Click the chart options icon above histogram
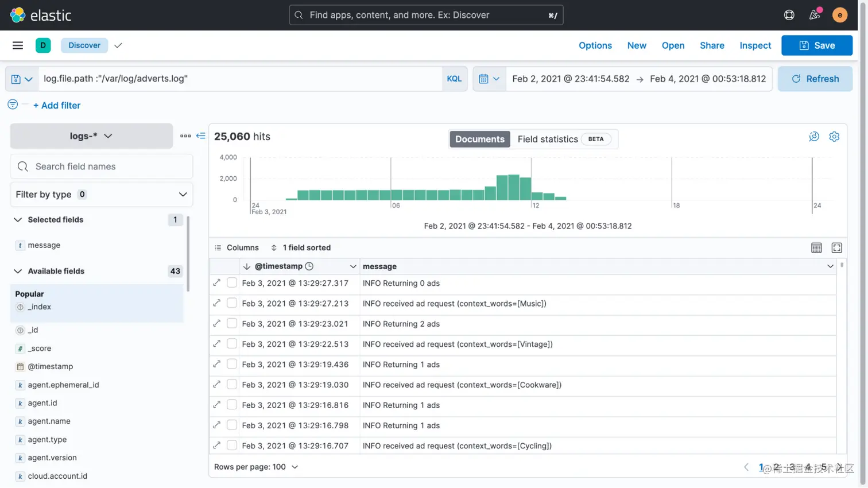This screenshot has height=488, width=868. coord(814,137)
